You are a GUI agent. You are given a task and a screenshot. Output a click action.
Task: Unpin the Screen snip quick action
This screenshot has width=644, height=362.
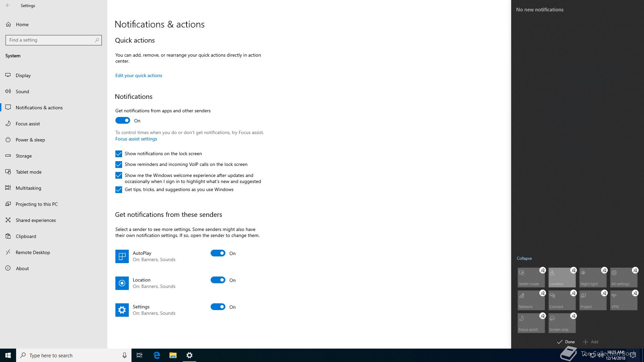click(573, 316)
